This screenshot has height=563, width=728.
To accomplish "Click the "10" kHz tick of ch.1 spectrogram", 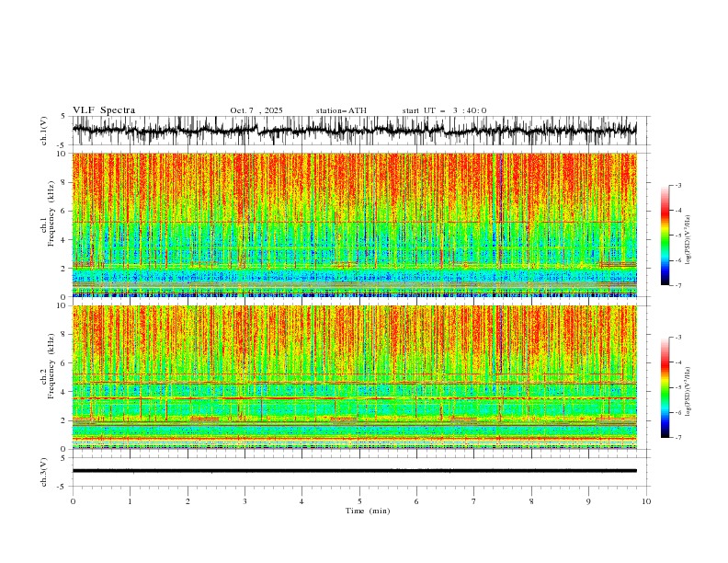I will pyautogui.click(x=62, y=154).
